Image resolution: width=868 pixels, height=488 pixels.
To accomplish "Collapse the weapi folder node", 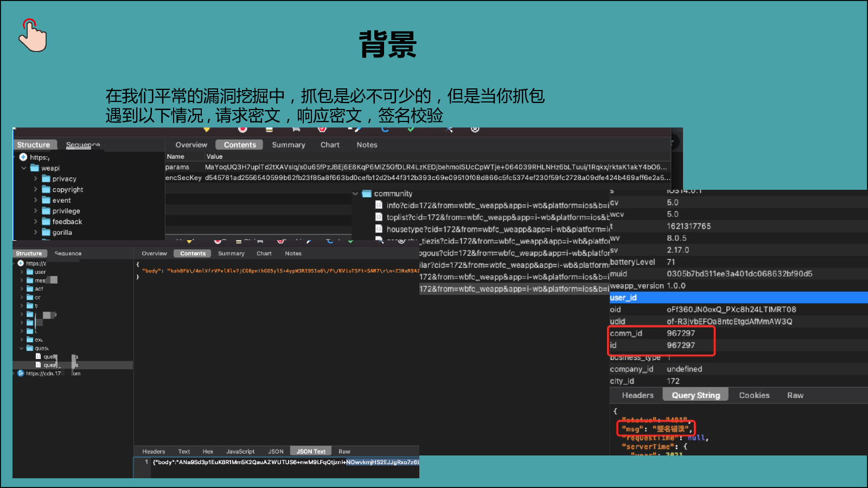I will (24, 168).
